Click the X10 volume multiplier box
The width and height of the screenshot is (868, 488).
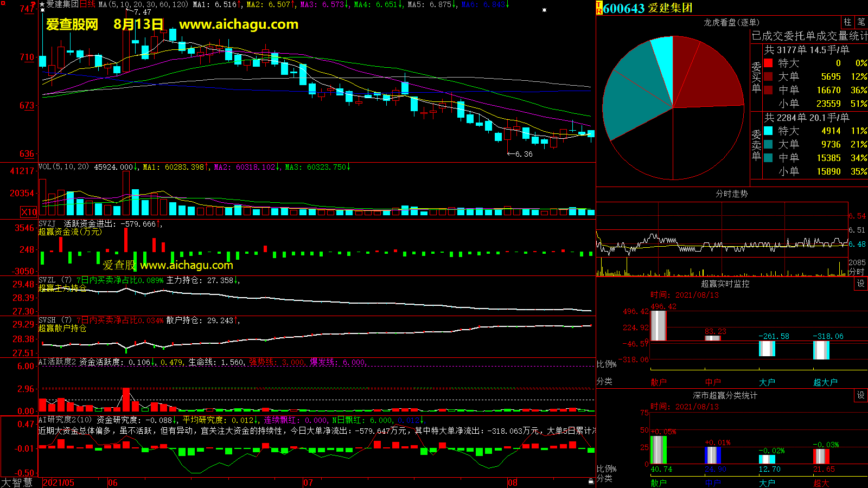pos(29,212)
